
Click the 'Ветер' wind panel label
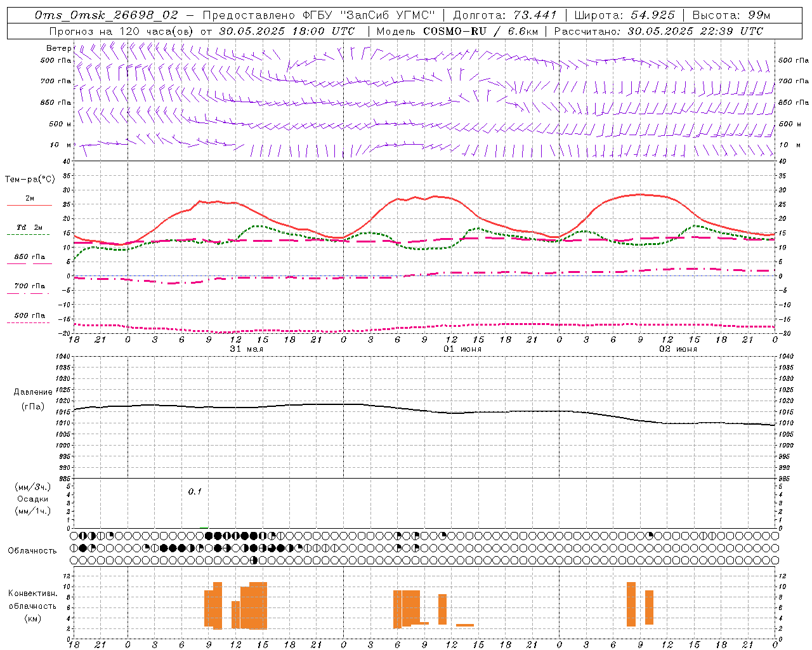(x=59, y=48)
